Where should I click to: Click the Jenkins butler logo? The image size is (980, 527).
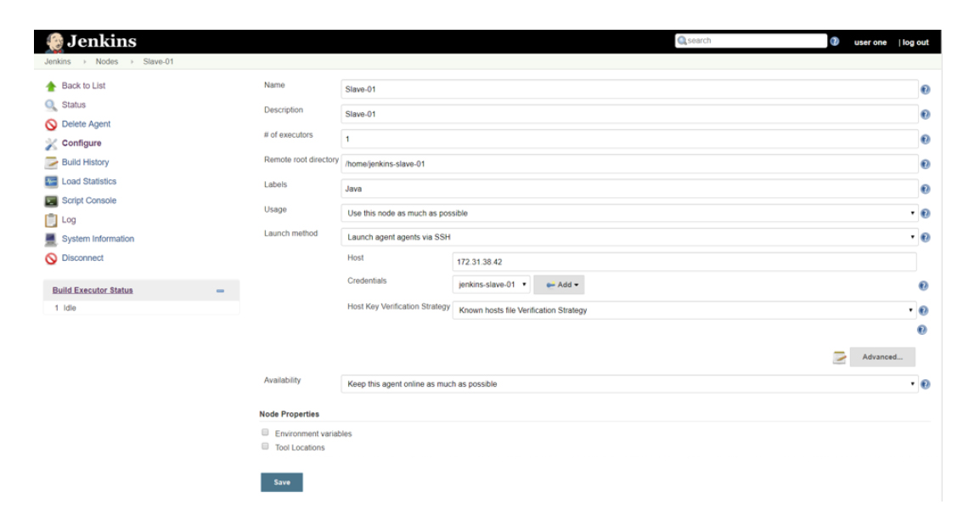pyautogui.click(x=54, y=39)
